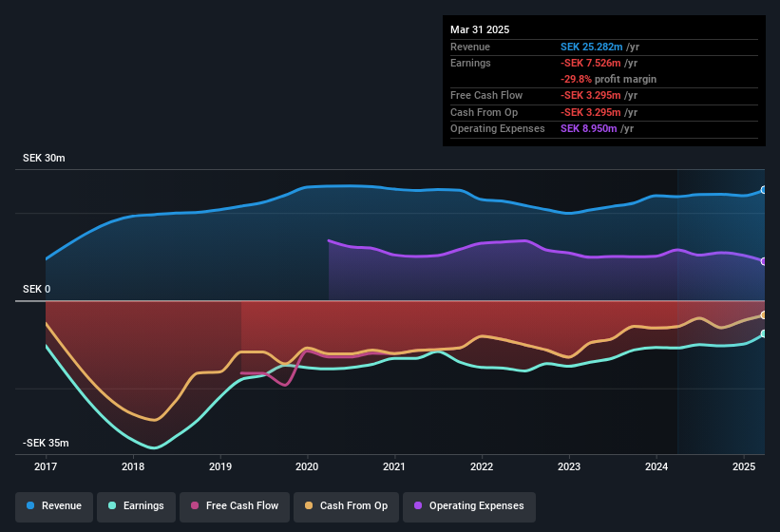Select the 2023 x-axis label
780x532 pixels.
click(568, 466)
